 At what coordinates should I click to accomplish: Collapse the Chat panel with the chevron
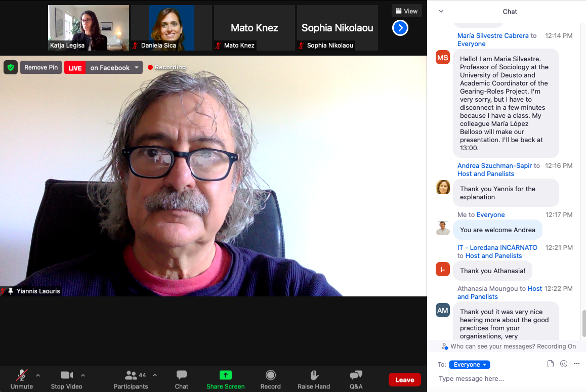coord(441,11)
